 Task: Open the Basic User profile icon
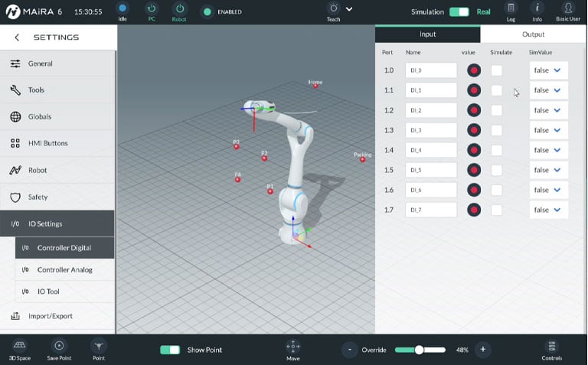(x=568, y=8)
